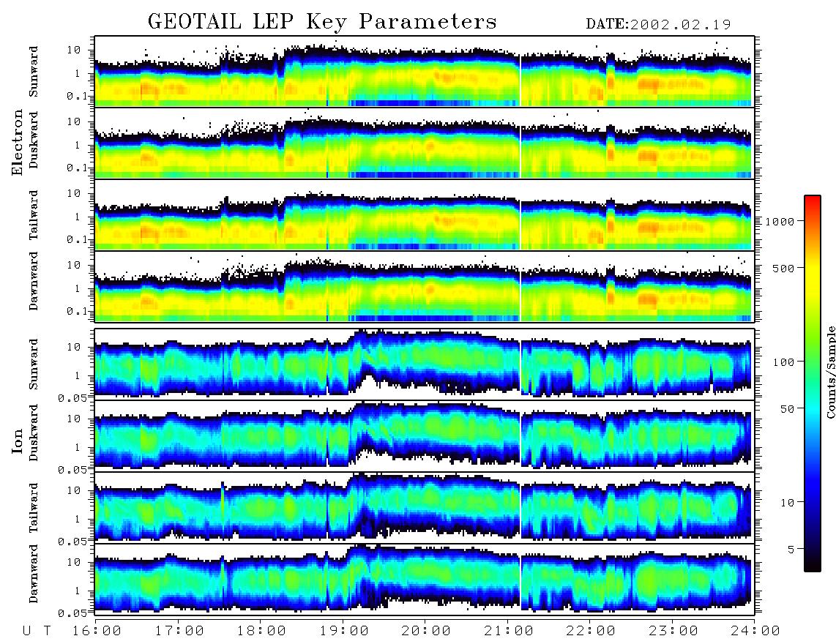This screenshot has height=644, width=836.
Task: Click the 17:00 time tick label
Action: [179, 631]
